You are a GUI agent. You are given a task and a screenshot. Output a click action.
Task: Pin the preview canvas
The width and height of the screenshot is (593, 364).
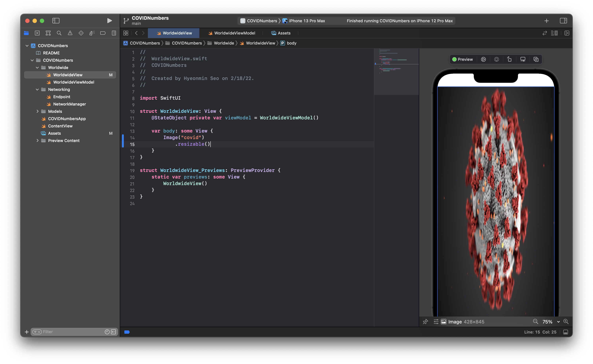425,322
